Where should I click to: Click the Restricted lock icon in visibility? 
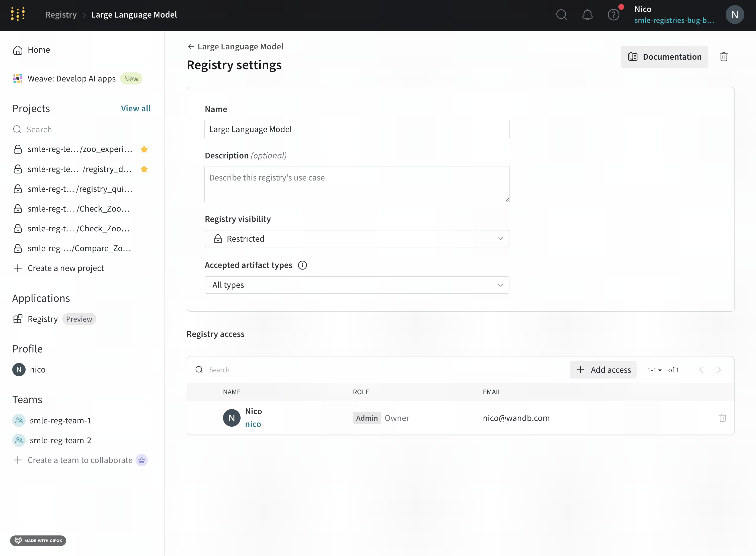point(218,239)
